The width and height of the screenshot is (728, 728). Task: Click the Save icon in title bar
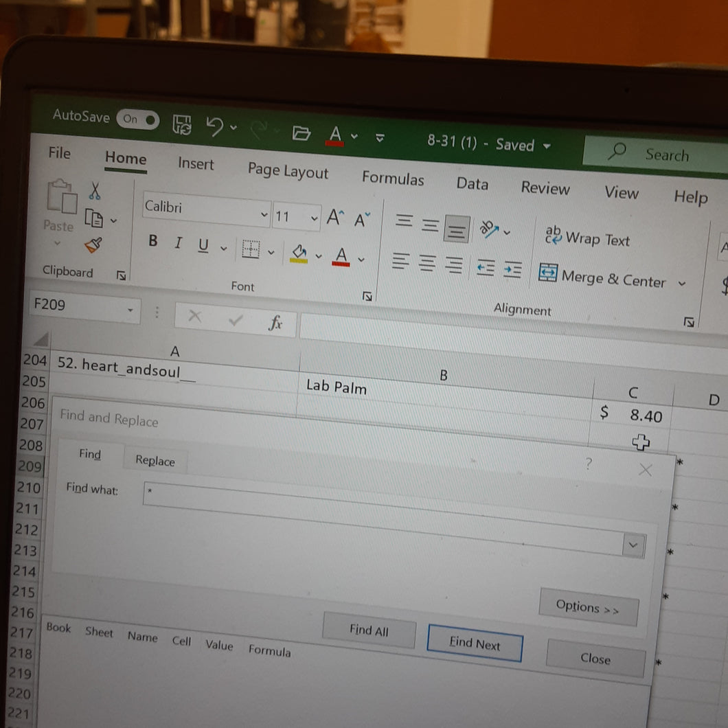click(181, 124)
